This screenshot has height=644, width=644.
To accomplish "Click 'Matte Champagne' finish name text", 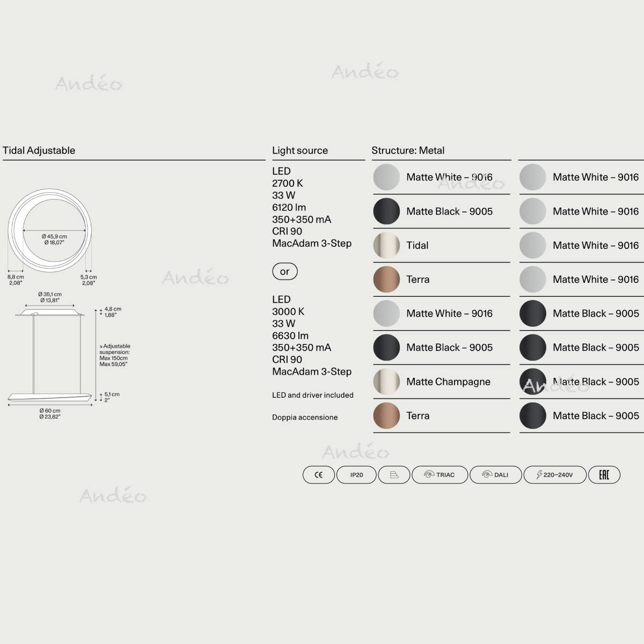I will pos(449,382).
